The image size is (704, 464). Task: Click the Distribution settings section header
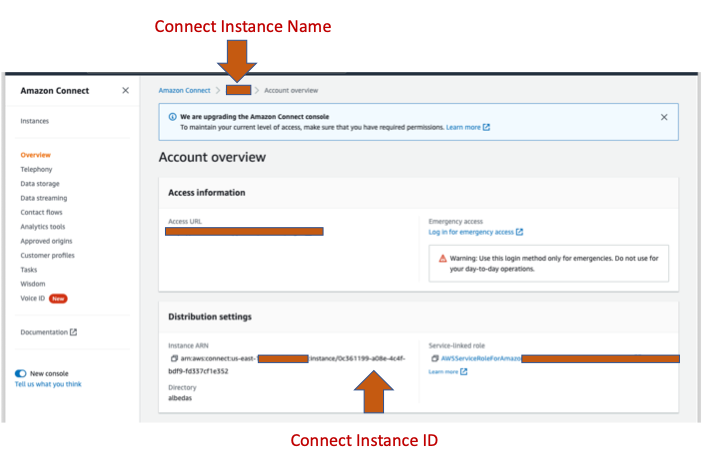pyautogui.click(x=210, y=317)
